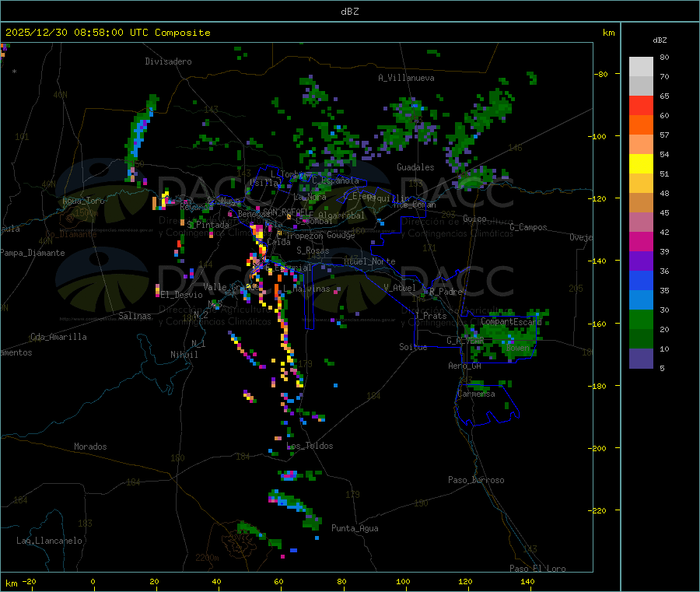This screenshot has width=700, height=592.
Task: Select the Carmensa map label
Action: coord(476,394)
